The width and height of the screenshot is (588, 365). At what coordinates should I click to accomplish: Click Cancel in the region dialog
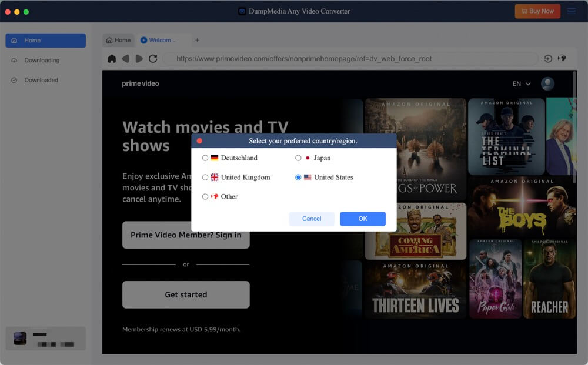pyautogui.click(x=312, y=219)
